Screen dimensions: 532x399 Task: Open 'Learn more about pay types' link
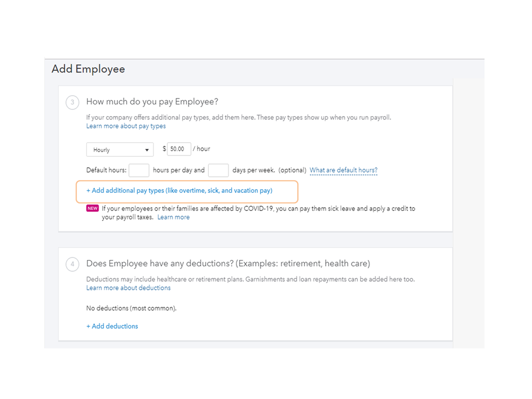tap(126, 126)
